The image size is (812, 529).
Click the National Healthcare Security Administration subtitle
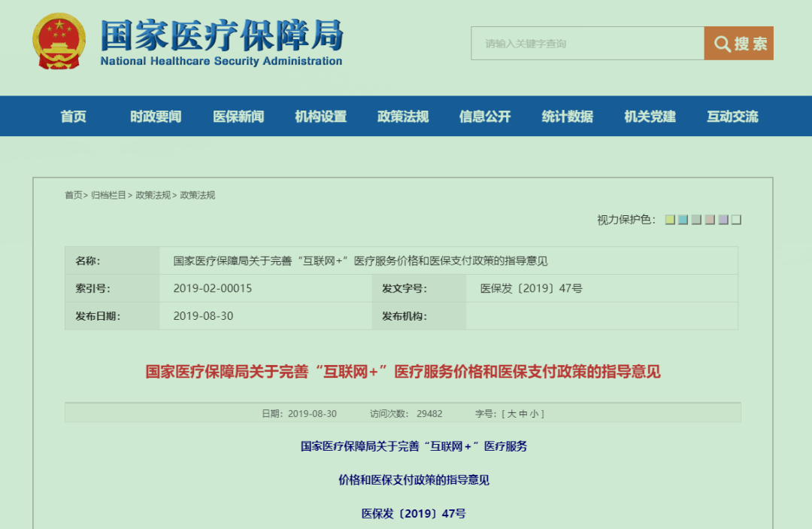tap(221, 61)
